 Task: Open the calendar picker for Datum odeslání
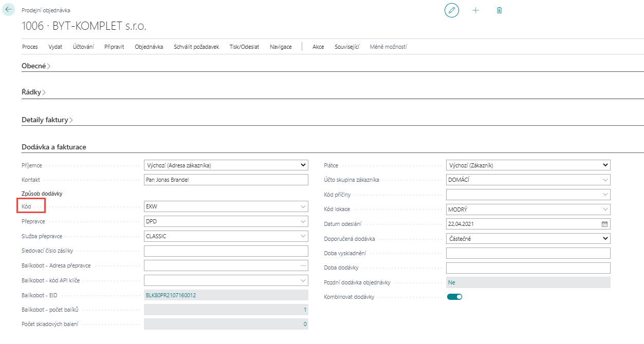(x=604, y=224)
